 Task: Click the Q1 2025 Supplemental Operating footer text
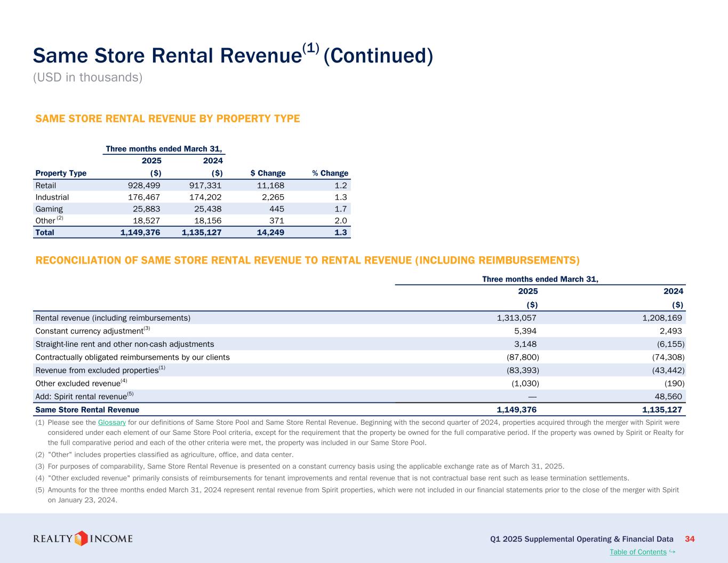coord(581,539)
